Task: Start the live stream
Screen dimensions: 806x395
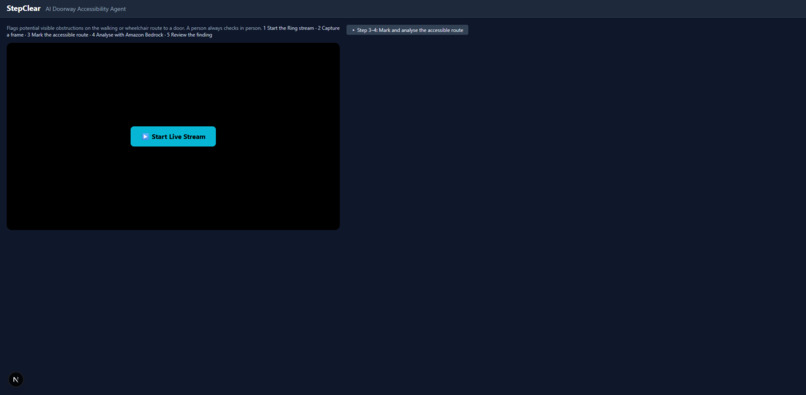Action: 173,136
